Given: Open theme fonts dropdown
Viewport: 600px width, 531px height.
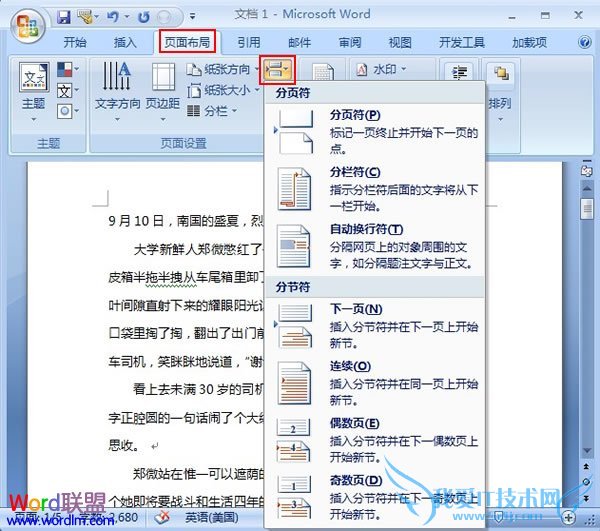Looking at the screenshot, I should tap(68, 91).
